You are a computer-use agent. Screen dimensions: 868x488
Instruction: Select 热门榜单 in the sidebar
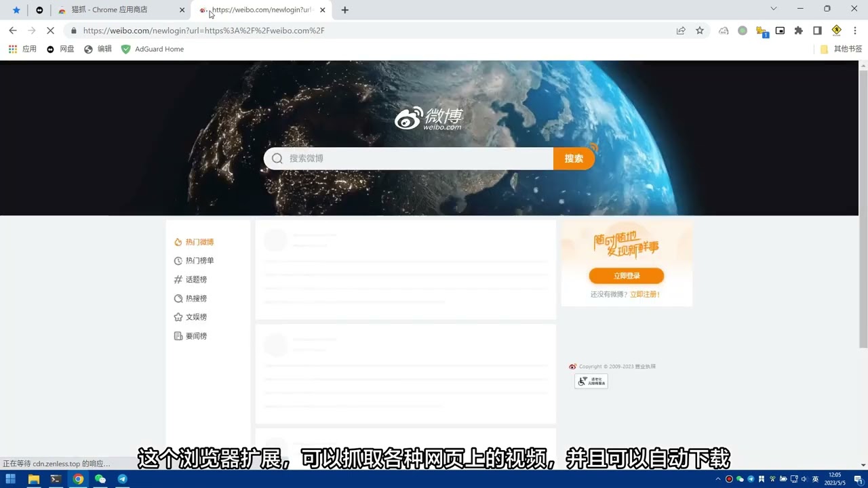point(194,261)
